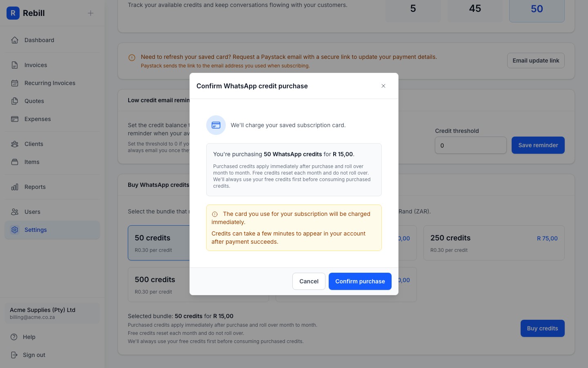Image resolution: width=588 pixels, height=368 pixels.
Task: Open the Clients menu item
Action: click(33, 144)
